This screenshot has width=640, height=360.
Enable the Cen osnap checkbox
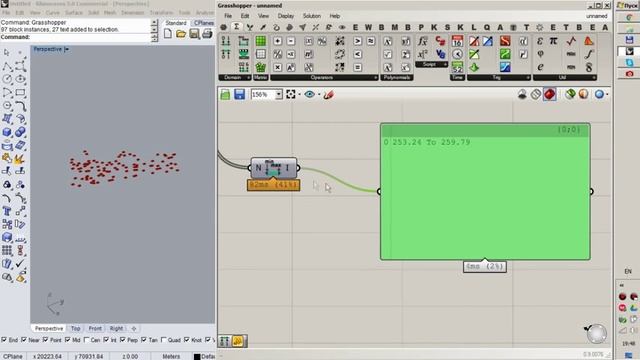tap(86, 340)
